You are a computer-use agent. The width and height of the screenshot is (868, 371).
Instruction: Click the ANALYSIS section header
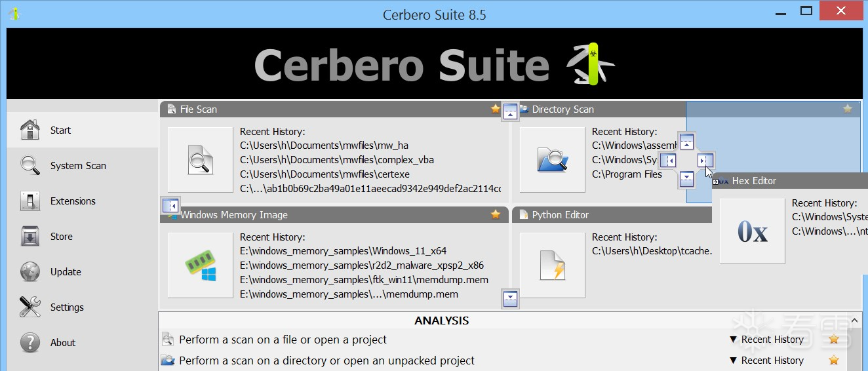pos(441,321)
